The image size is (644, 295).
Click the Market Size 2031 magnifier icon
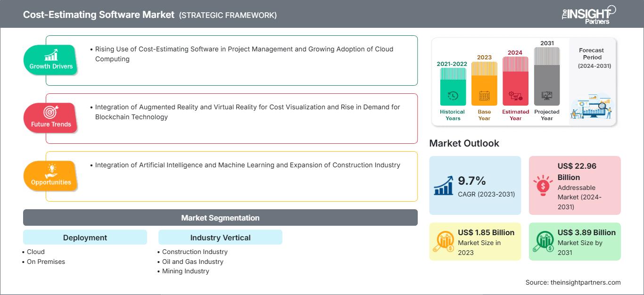(543, 242)
